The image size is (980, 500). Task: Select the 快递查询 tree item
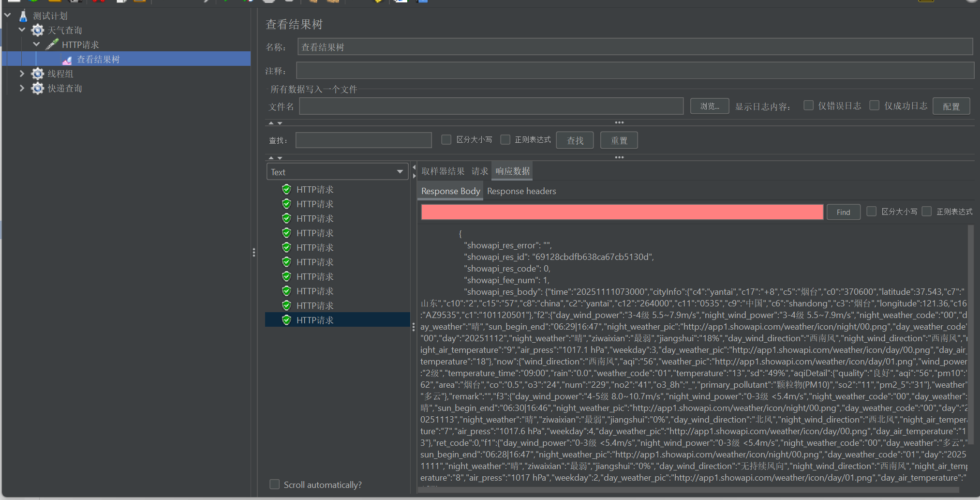(65, 89)
